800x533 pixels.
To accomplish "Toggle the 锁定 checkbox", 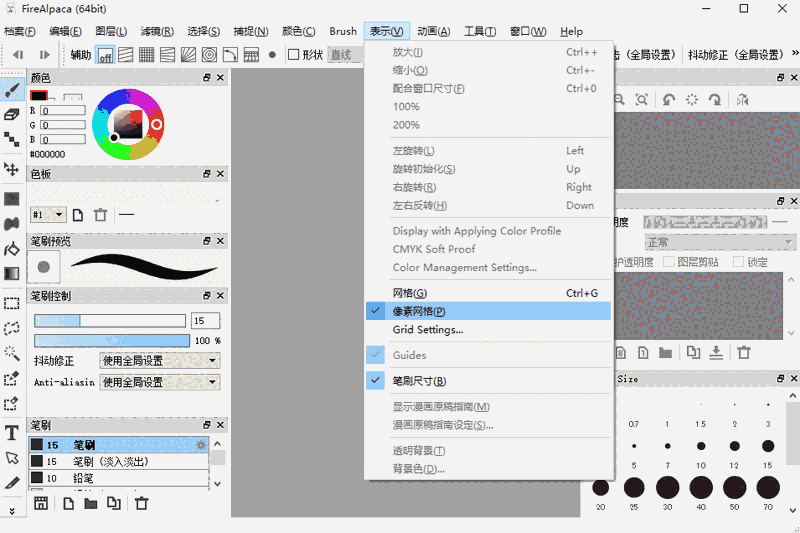I will (738, 262).
